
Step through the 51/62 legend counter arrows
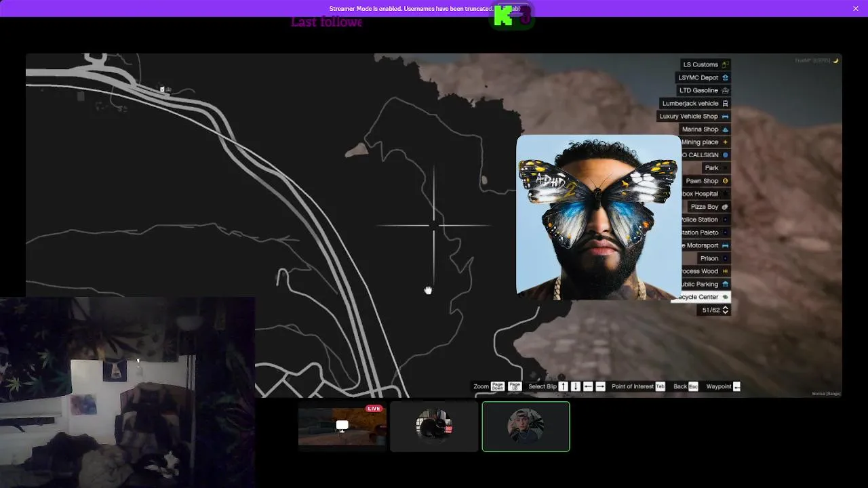coord(726,310)
